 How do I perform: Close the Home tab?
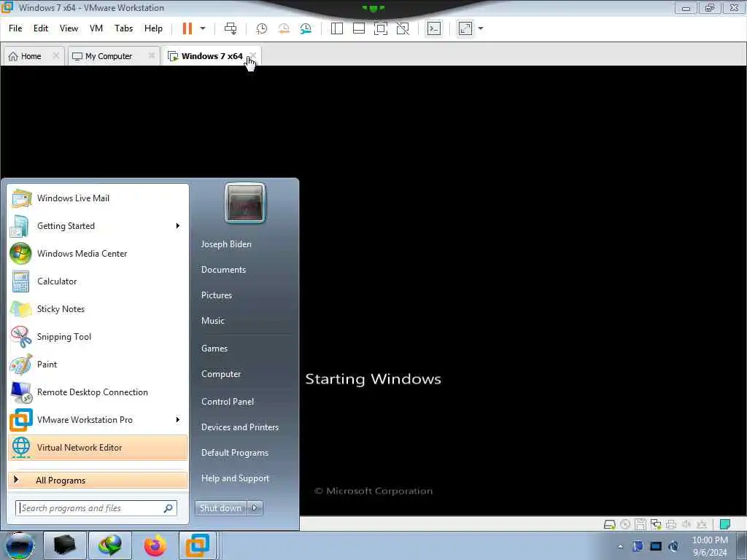tap(55, 55)
